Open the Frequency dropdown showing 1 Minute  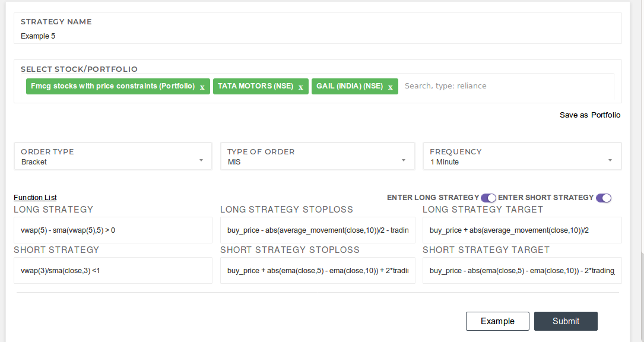coord(609,159)
